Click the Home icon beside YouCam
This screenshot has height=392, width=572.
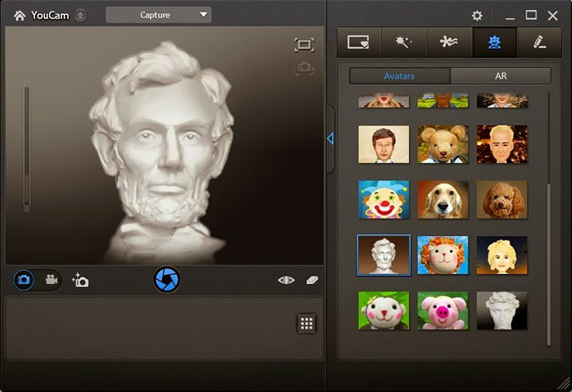click(x=20, y=15)
